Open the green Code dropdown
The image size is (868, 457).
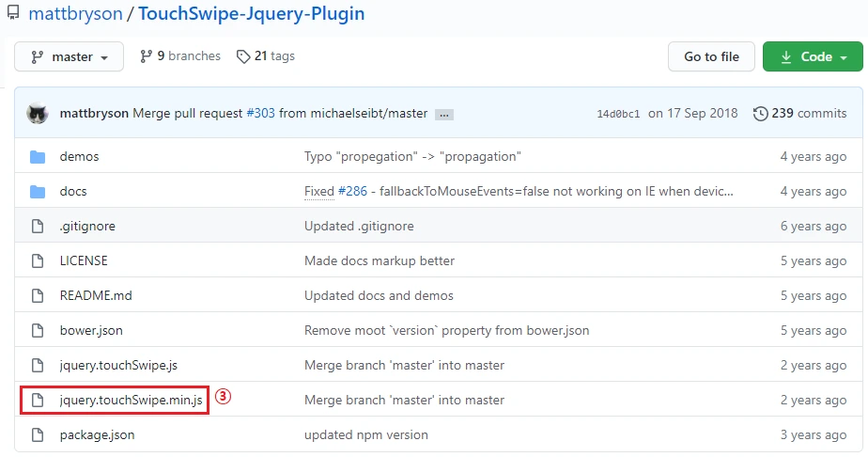[813, 56]
